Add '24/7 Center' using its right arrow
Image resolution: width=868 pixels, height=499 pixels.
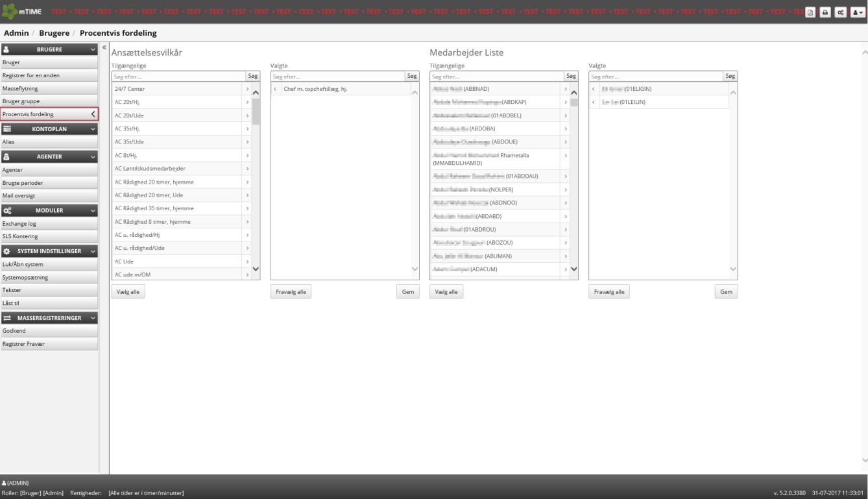click(247, 89)
